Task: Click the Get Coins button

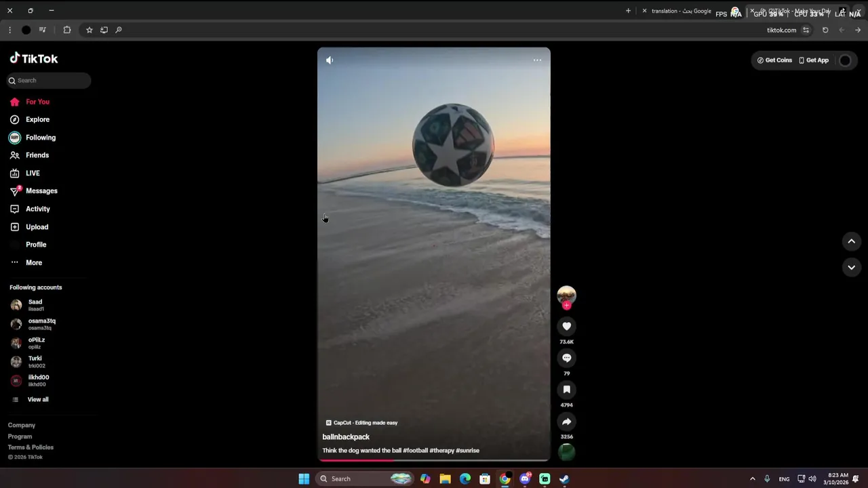Action: [774, 60]
